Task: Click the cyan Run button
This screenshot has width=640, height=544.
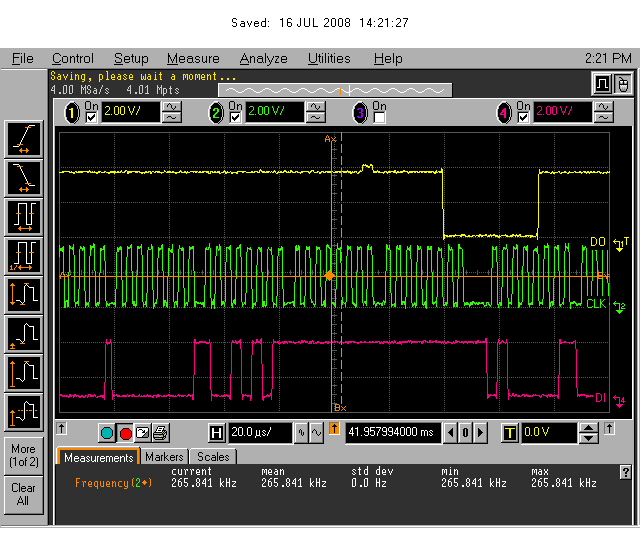Action: 107,433
